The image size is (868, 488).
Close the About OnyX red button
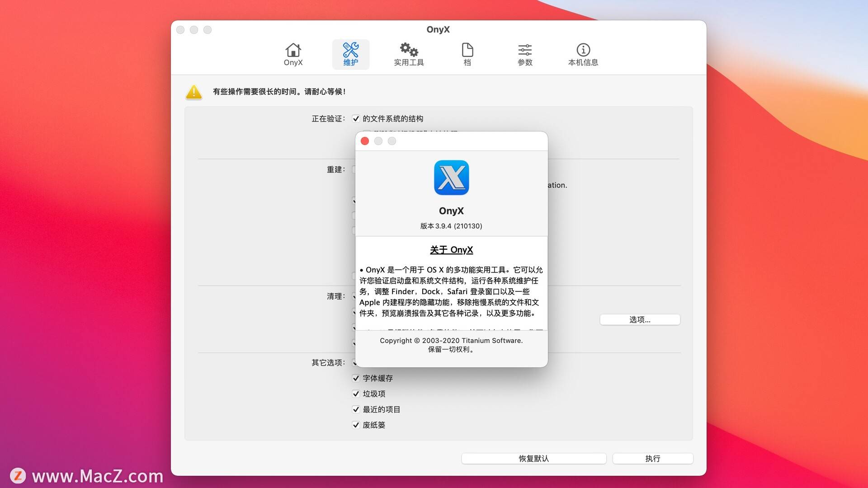click(365, 141)
